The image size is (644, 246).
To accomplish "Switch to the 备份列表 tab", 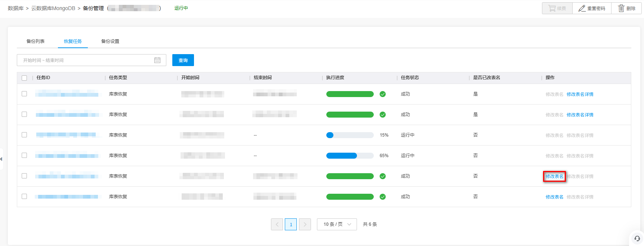I will tap(36, 41).
